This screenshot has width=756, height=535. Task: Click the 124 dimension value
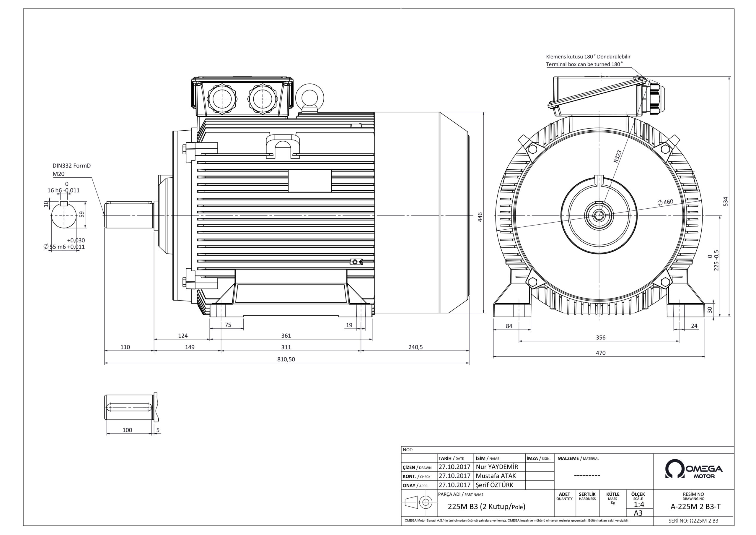coord(183,335)
